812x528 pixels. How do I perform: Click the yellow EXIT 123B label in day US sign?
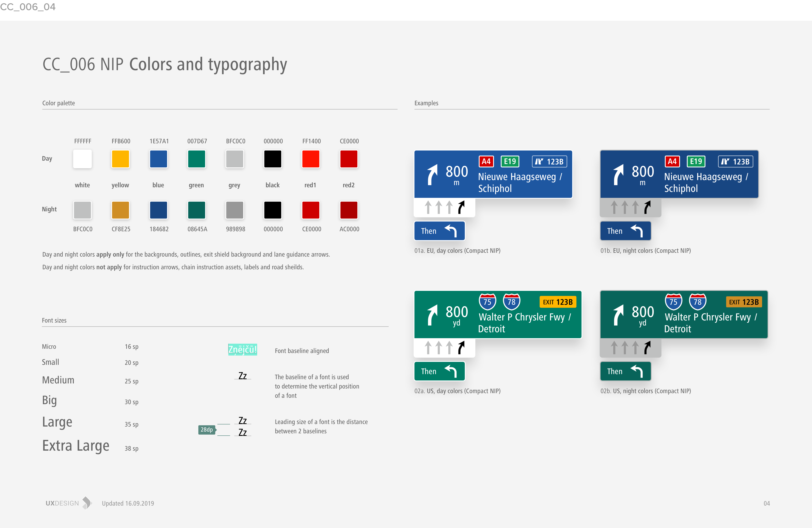(557, 302)
